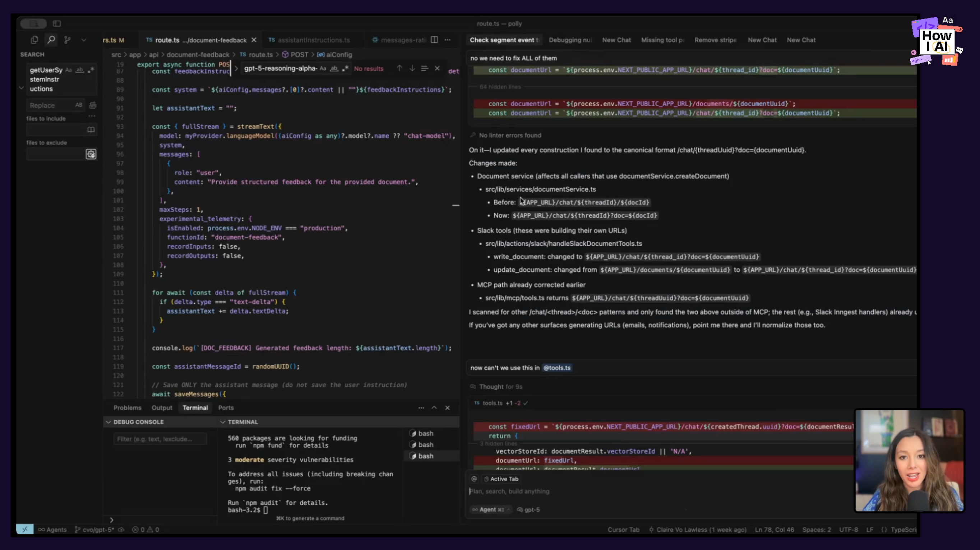Toggle use exclude settings and ignore files
The image size is (980, 550).
[91, 154]
